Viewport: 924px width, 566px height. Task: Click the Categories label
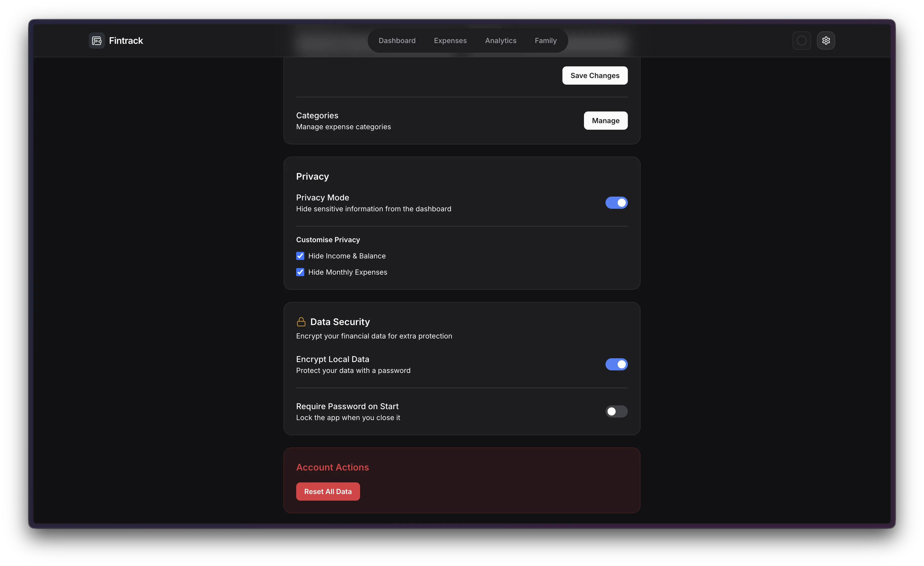coord(317,115)
